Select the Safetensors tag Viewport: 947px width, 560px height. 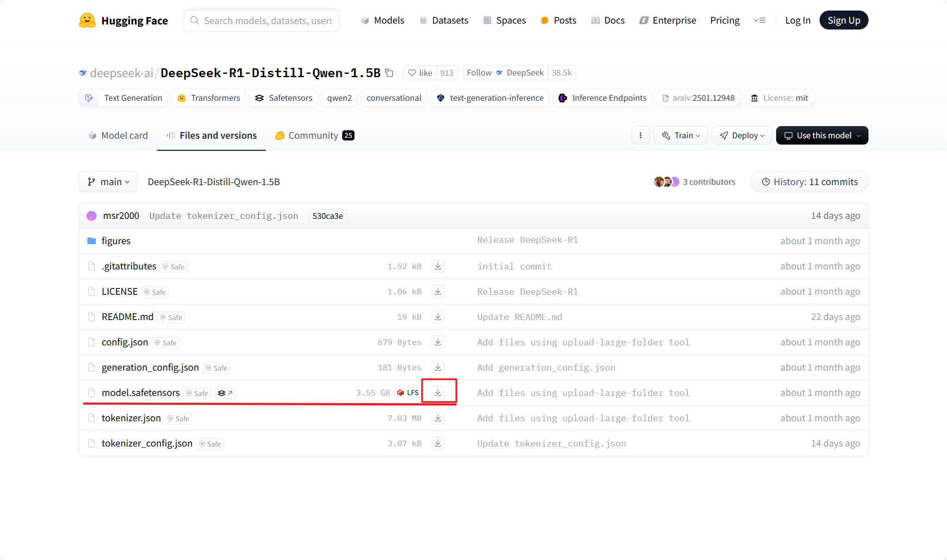284,98
